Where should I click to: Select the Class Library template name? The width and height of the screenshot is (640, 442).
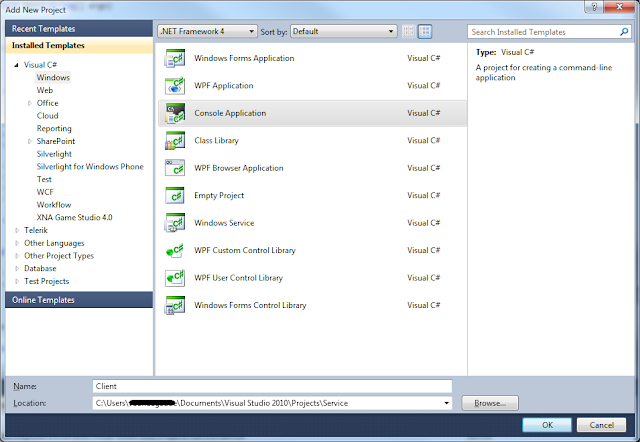click(216, 140)
